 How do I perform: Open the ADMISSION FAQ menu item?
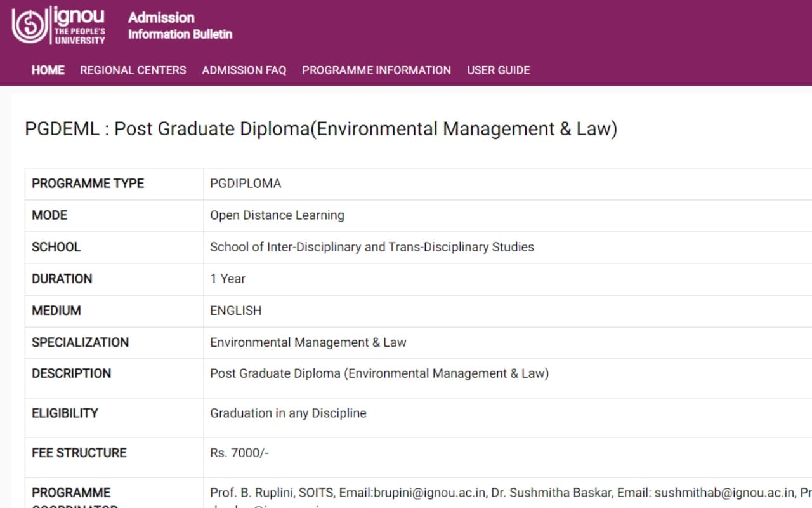click(x=244, y=70)
